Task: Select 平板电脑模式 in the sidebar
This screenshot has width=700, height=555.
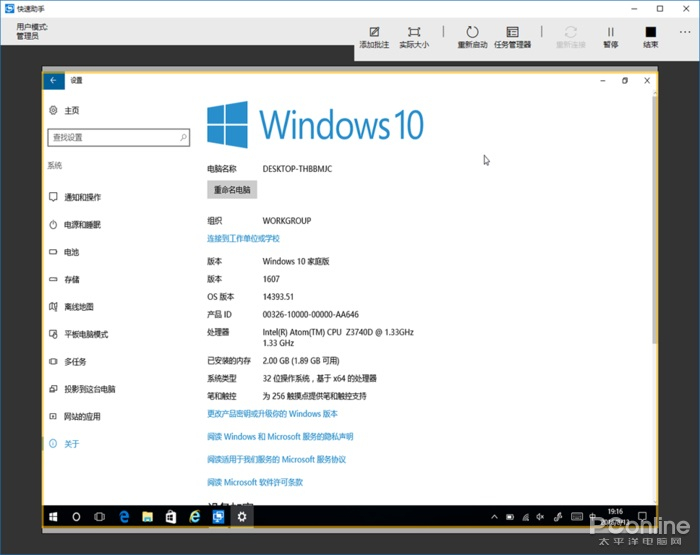Action: [x=86, y=334]
